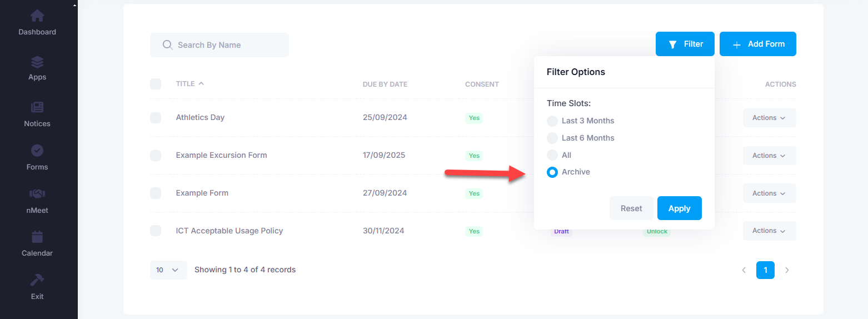Open nMeet handshake icon
868x319 pixels.
click(x=37, y=194)
